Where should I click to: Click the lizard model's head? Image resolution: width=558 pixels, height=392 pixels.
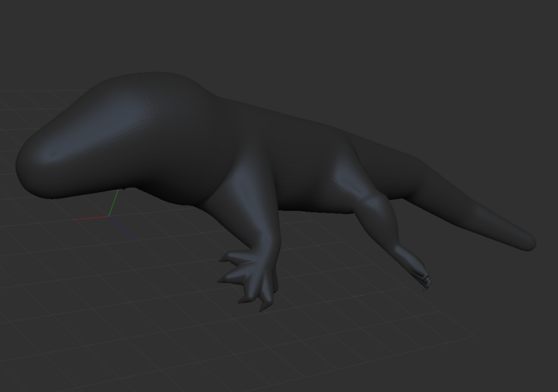[109, 136]
